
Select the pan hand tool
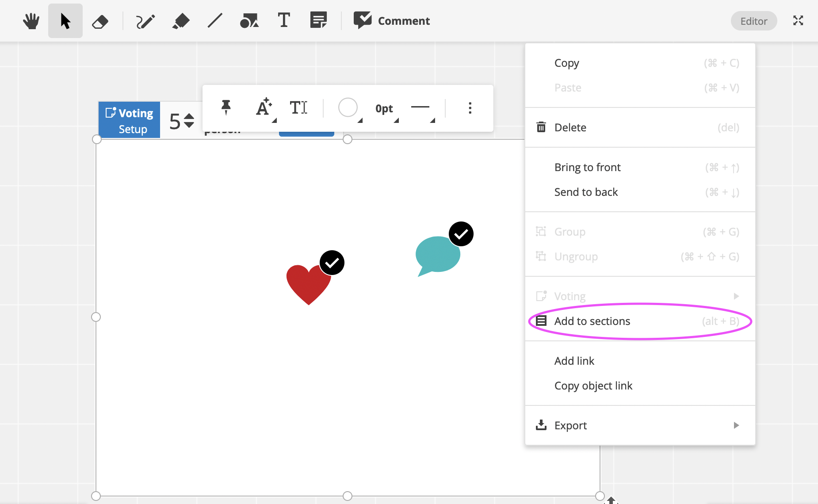coord(31,20)
